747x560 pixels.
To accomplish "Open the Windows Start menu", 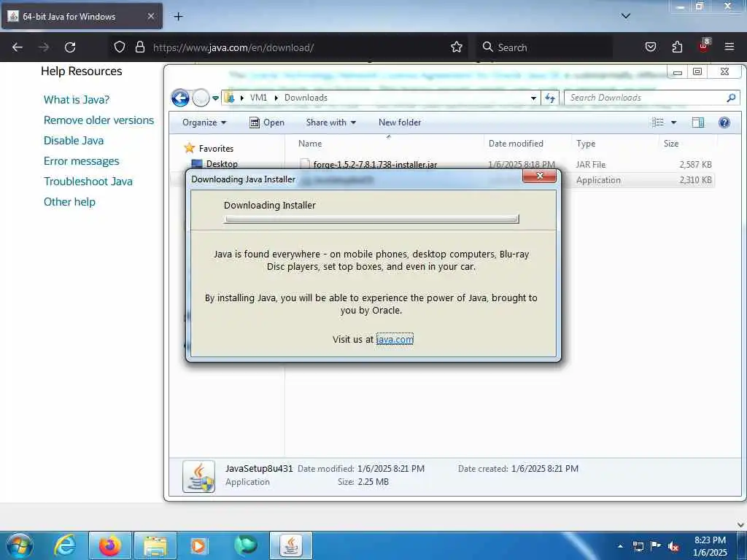I will [x=19, y=545].
